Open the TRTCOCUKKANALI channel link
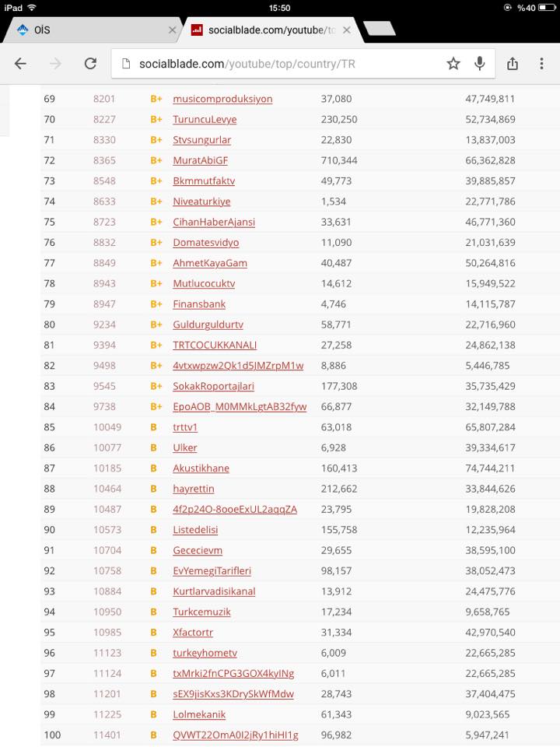Image resolution: width=560 pixels, height=747 pixels. pyautogui.click(x=215, y=345)
